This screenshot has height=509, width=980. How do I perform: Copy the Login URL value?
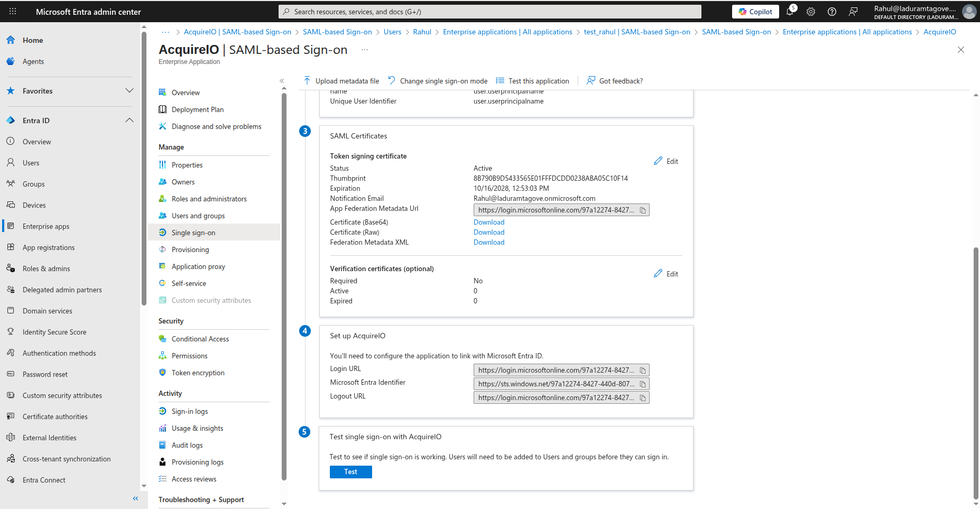tap(643, 371)
